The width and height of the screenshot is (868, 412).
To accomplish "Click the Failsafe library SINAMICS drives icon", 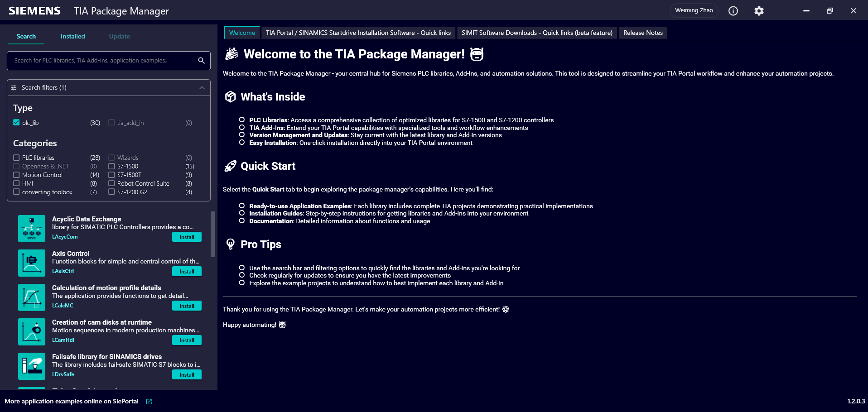I will click(x=32, y=366).
